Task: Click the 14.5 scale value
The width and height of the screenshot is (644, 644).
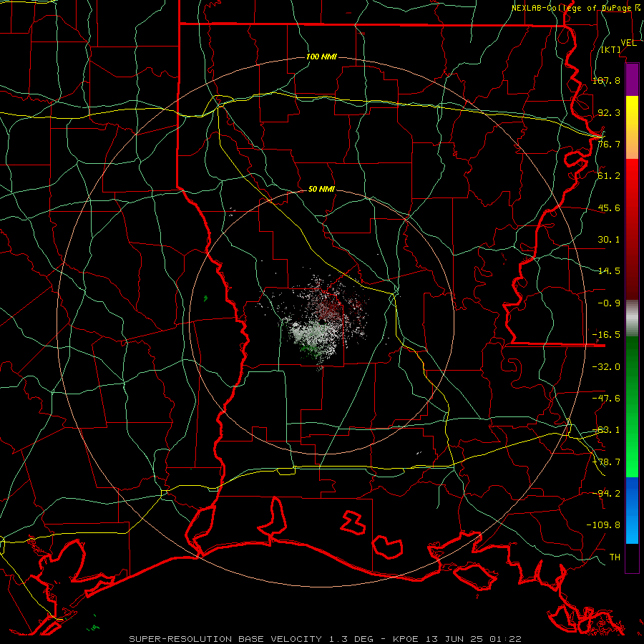Action: tap(609, 271)
